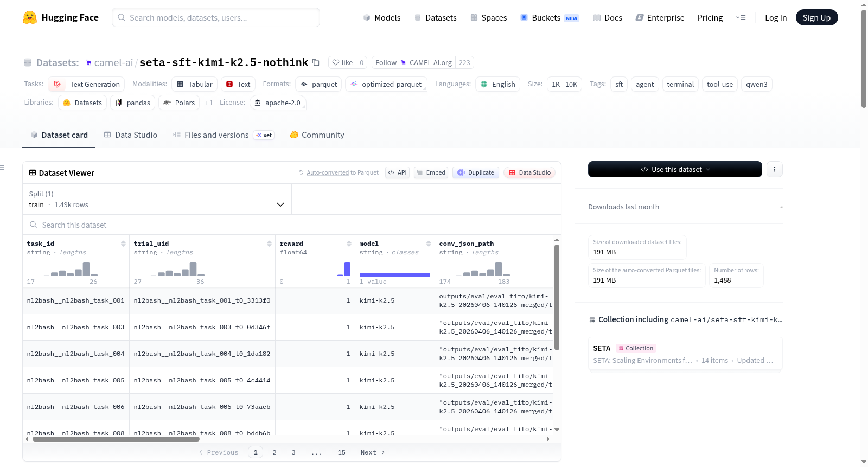Open Docs in top navigation
868x467 pixels.
click(x=608, y=17)
